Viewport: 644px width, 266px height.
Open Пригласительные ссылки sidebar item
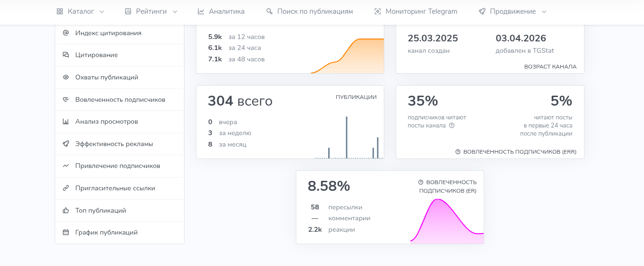point(119,188)
